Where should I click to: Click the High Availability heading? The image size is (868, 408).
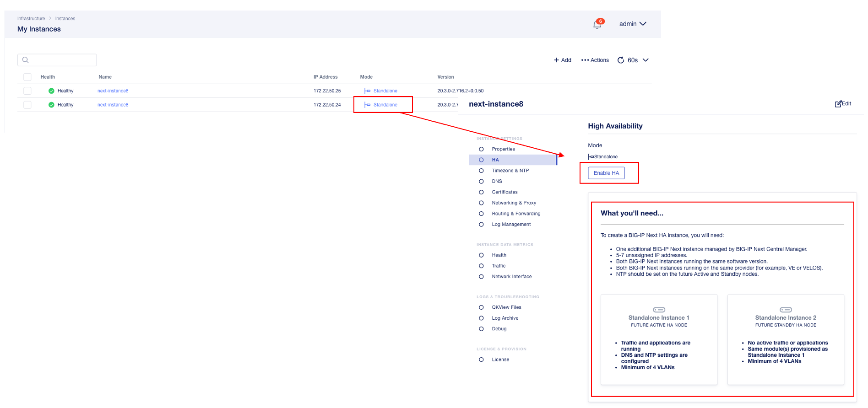pyautogui.click(x=615, y=126)
